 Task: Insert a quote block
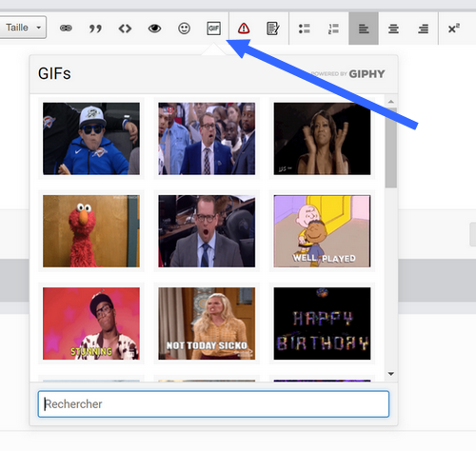pyautogui.click(x=95, y=29)
